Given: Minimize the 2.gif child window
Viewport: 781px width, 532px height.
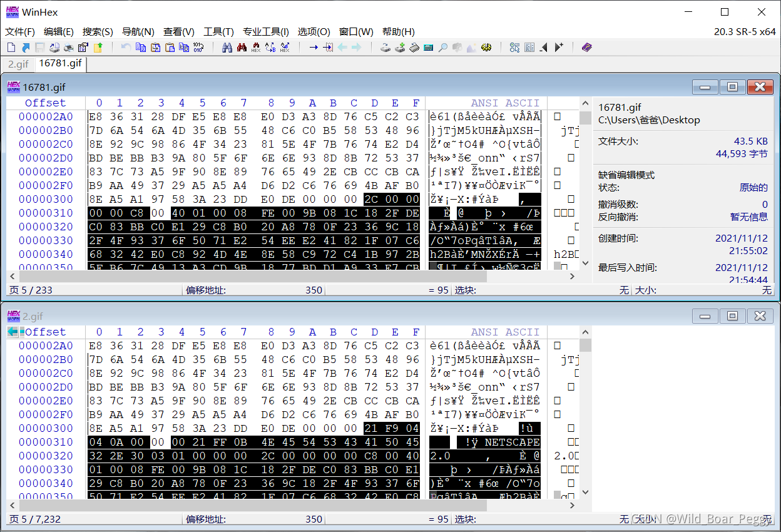Looking at the screenshot, I should 705,316.
